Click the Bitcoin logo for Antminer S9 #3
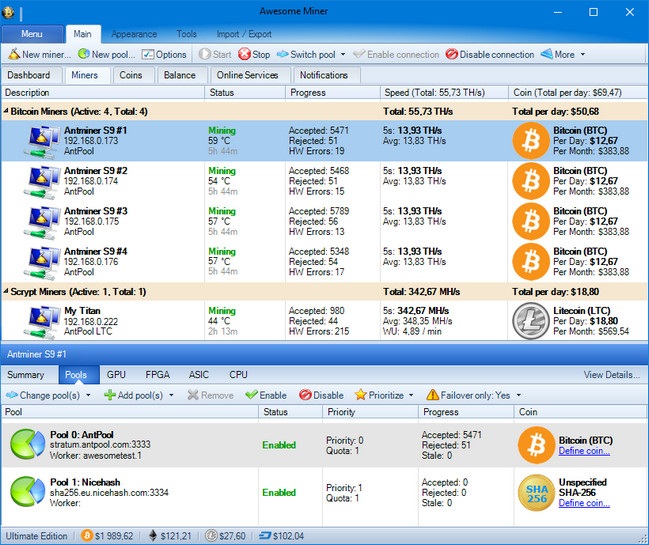Image resolution: width=649 pixels, height=545 pixels. 530,221
